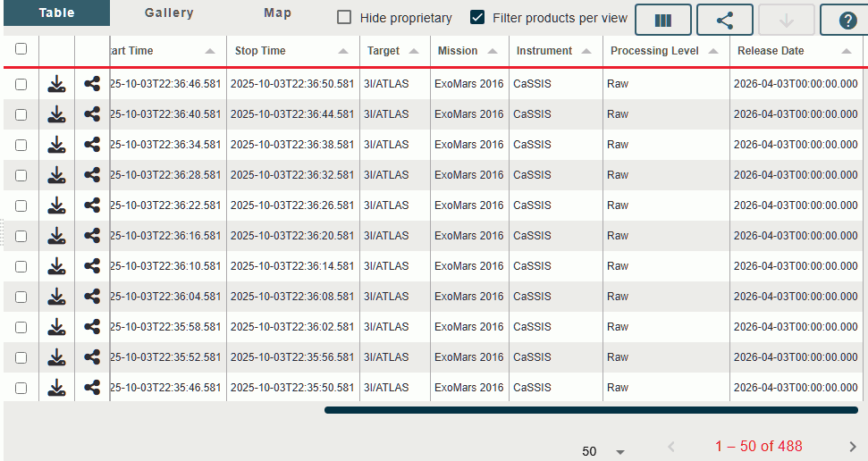This screenshot has width=868, height=461.
Task: Sort by the Release Date column arrow
Action: (x=846, y=52)
